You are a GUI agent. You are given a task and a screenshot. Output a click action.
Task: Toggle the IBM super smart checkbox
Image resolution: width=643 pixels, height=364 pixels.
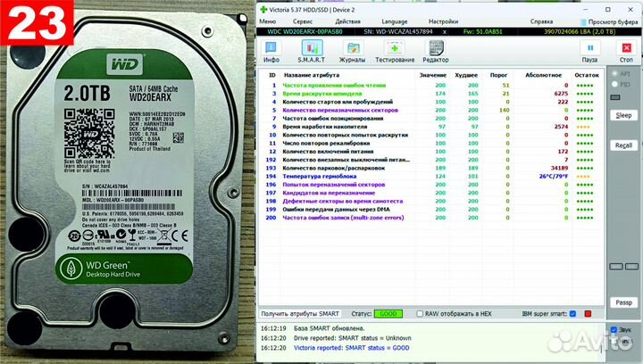(x=572, y=314)
